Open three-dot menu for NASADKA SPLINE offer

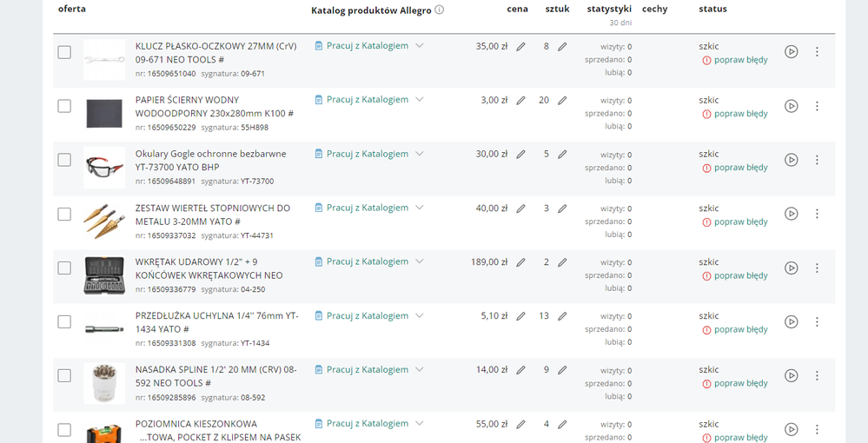pyautogui.click(x=817, y=375)
